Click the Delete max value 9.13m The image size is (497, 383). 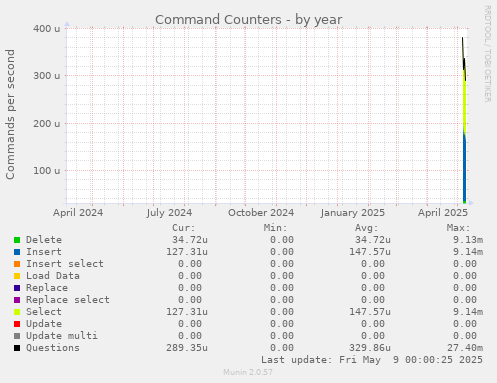pos(468,240)
